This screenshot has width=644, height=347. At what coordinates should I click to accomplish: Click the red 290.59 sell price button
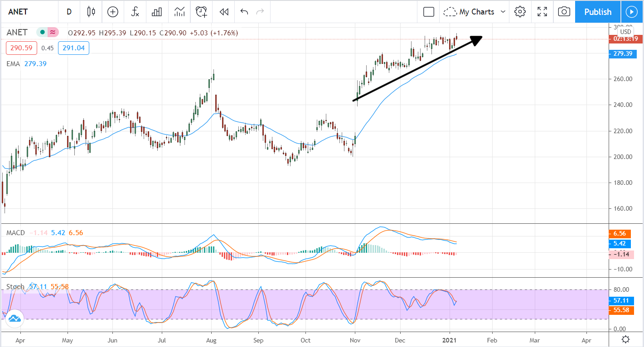coord(21,48)
